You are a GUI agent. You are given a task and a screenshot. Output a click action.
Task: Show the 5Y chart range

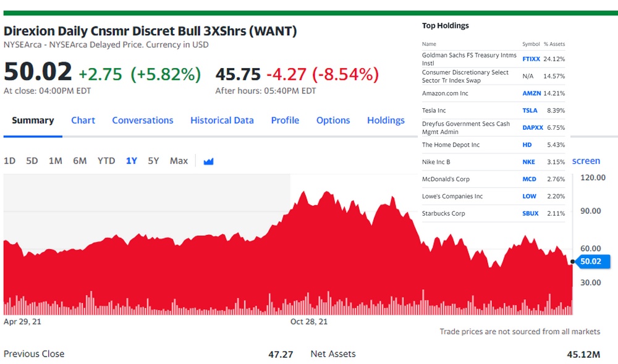(x=153, y=161)
